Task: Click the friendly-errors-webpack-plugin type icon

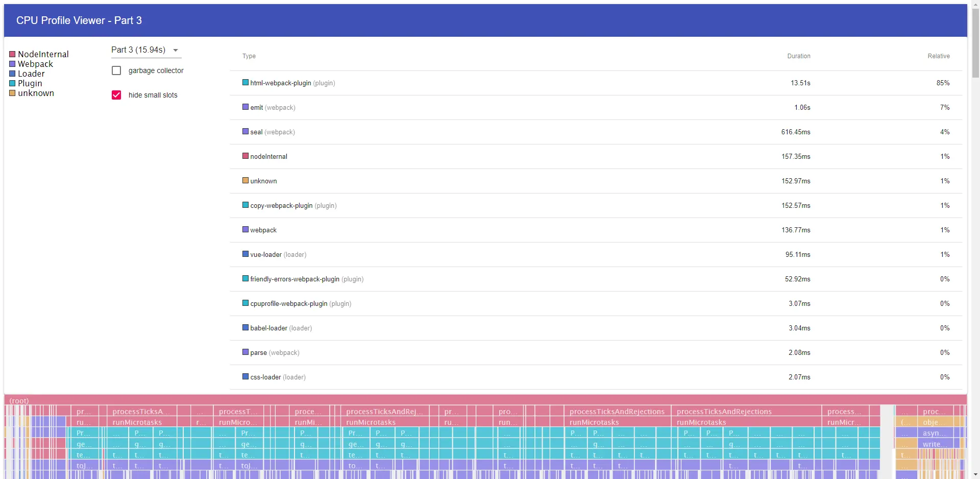Action: (x=246, y=279)
